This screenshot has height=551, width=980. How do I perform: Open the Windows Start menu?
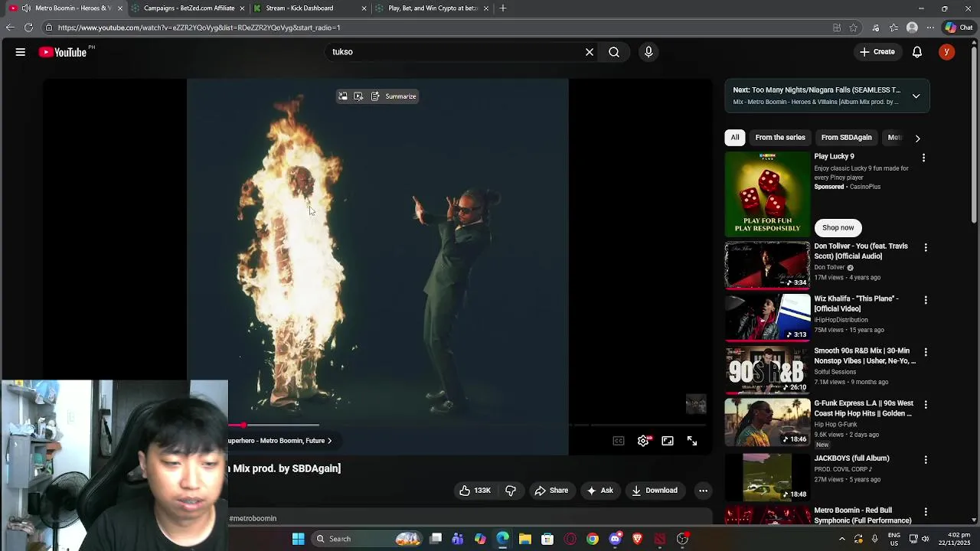point(299,539)
